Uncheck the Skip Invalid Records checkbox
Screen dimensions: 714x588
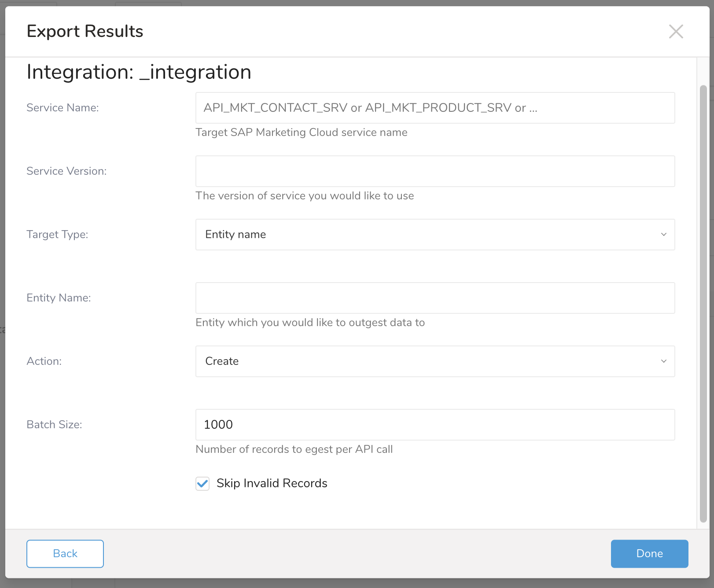202,484
